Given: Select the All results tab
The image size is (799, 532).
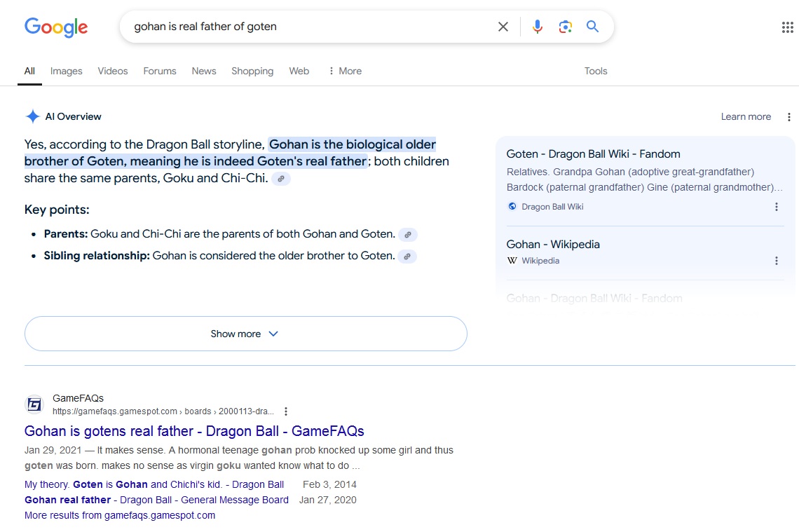Looking at the screenshot, I should 29,71.
